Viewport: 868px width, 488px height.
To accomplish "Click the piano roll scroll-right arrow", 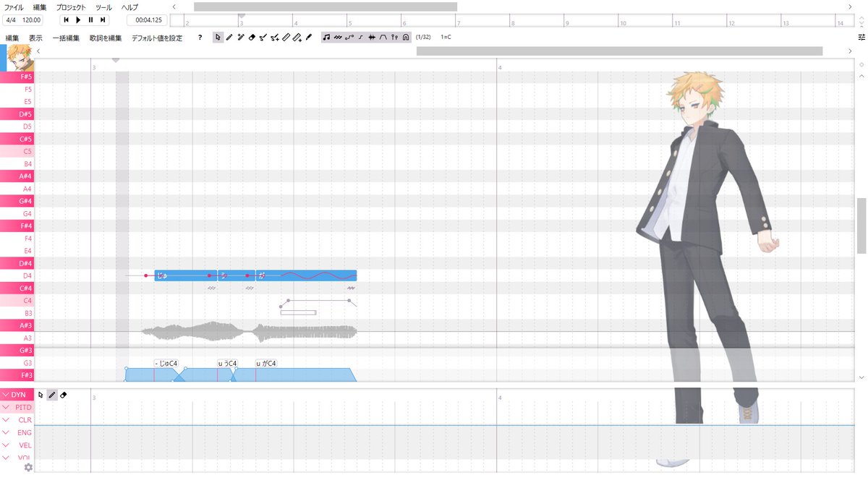I will pos(849,51).
